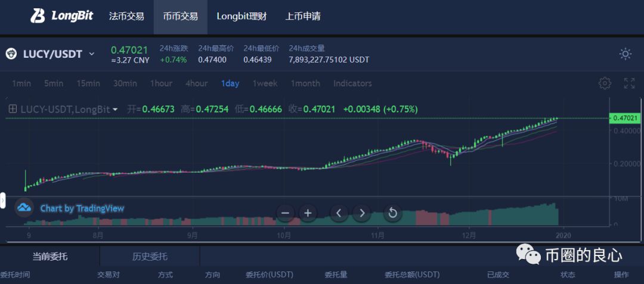
Task: Click the LongBit logo
Action: pyautogui.click(x=61, y=16)
